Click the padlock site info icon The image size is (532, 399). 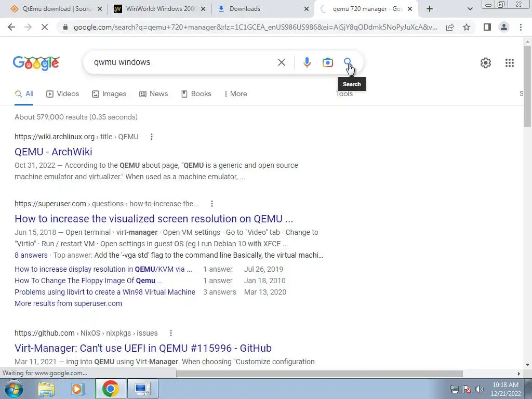click(x=65, y=27)
